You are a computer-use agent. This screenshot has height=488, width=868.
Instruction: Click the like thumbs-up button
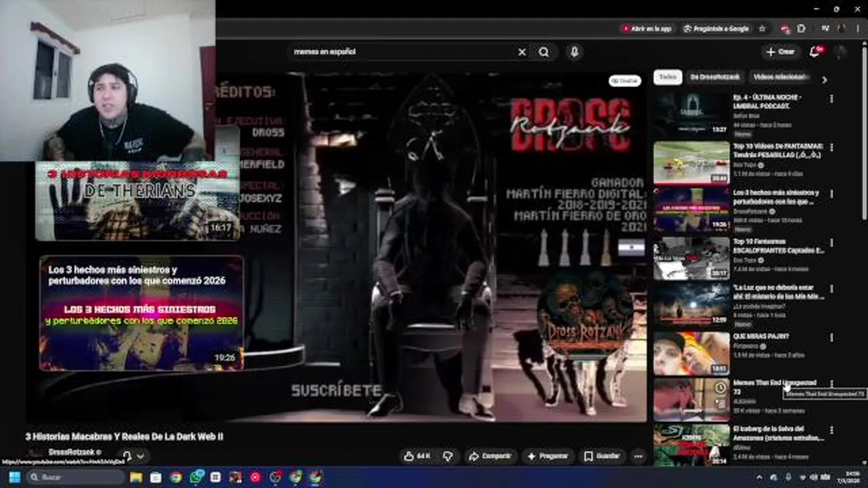click(x=417, y=456)
